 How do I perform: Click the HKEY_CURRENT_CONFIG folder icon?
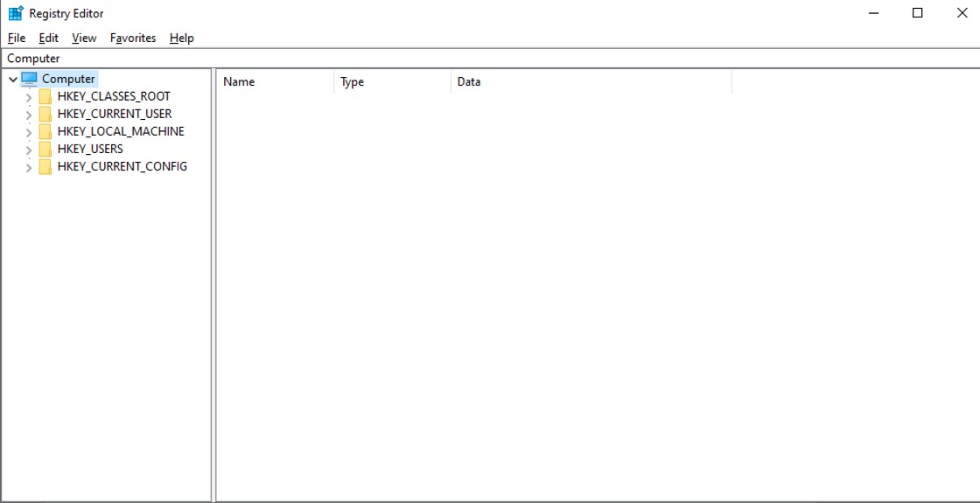[45, 167]
